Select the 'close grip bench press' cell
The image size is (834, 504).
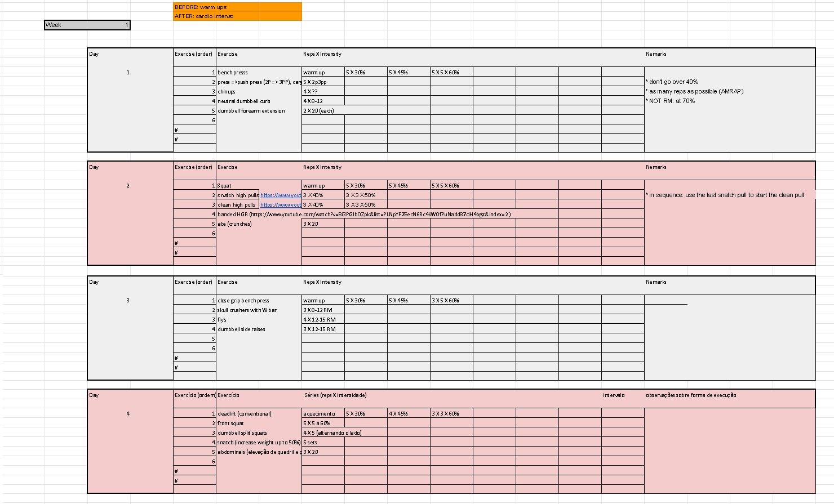(259, 300)
